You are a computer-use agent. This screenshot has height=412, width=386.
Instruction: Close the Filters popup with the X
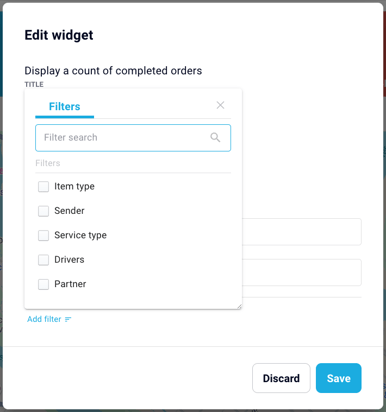point(220,105)
